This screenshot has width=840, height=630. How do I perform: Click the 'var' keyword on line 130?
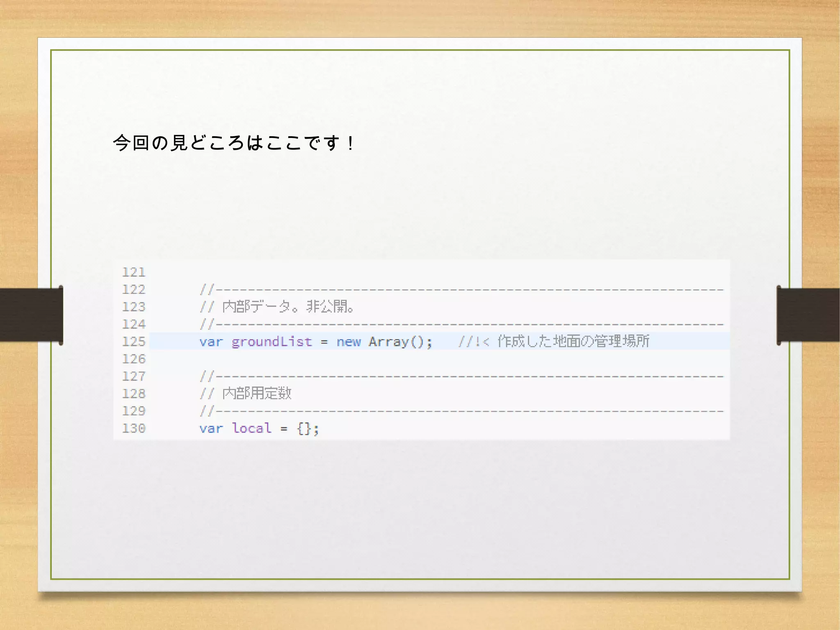tap(211, 429)
